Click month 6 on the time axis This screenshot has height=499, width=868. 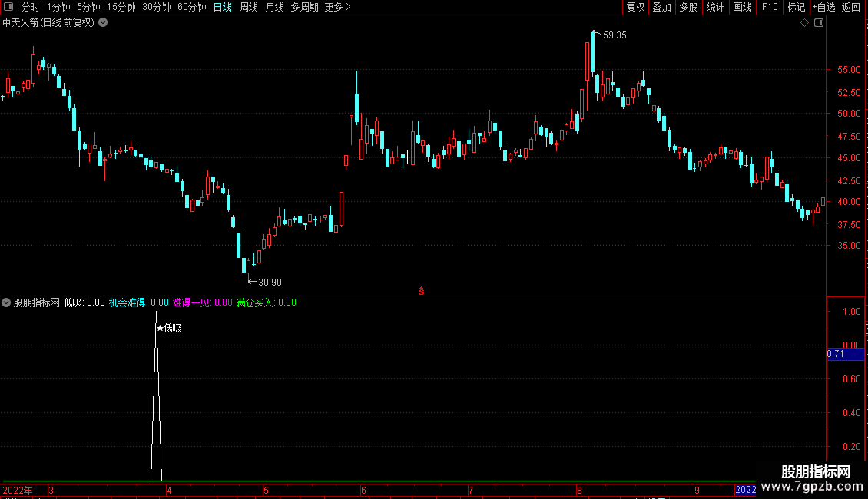point(363,490)
